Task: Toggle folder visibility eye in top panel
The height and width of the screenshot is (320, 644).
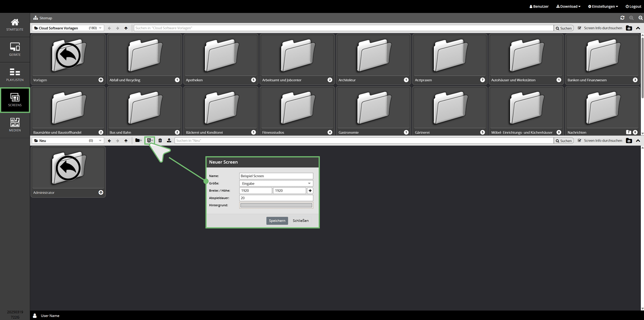Action: (629, 28)
